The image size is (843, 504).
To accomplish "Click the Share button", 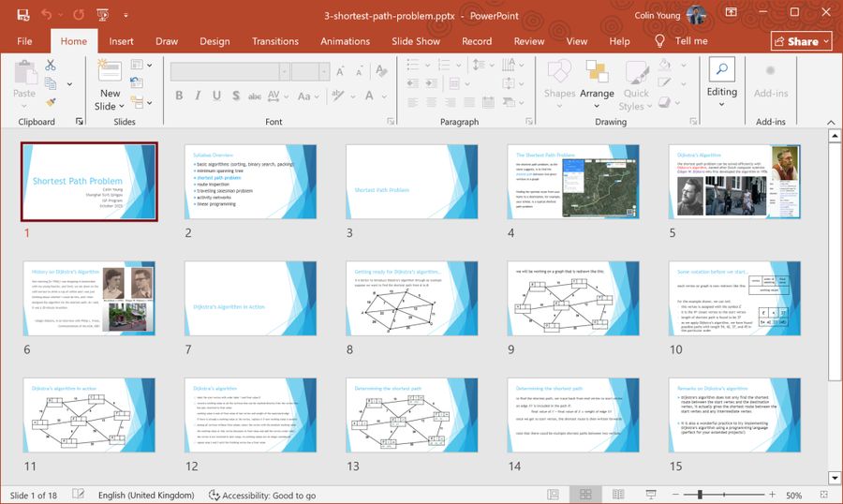I will click(x=801, y=41).
